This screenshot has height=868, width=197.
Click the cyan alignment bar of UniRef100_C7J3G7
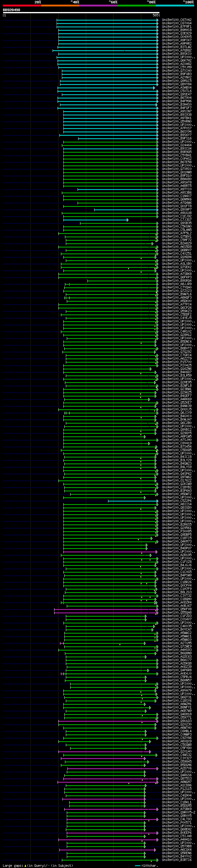pos(96,220)
